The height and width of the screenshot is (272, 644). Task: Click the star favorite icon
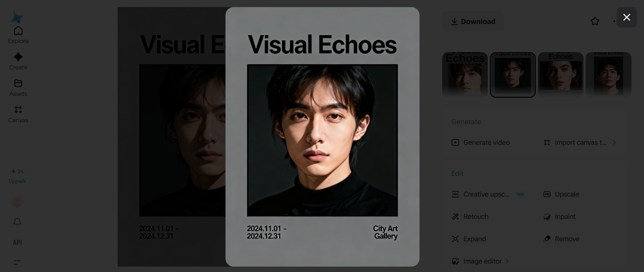pyautogui.click(x=595, y=21)
